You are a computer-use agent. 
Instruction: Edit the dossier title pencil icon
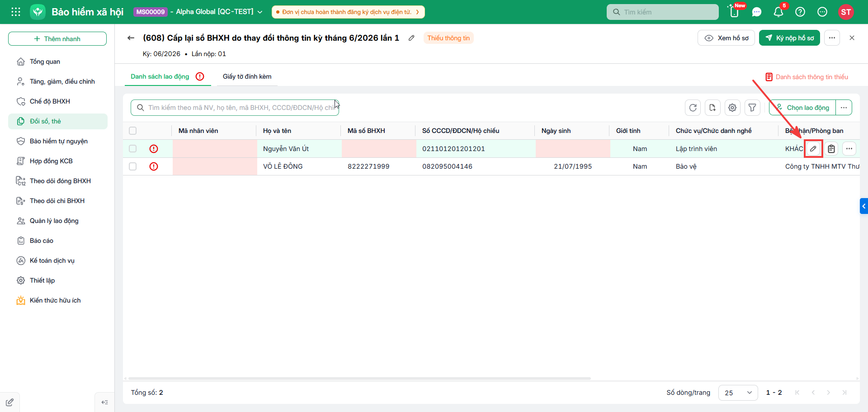pyautogui.click(x=411, y=38)
